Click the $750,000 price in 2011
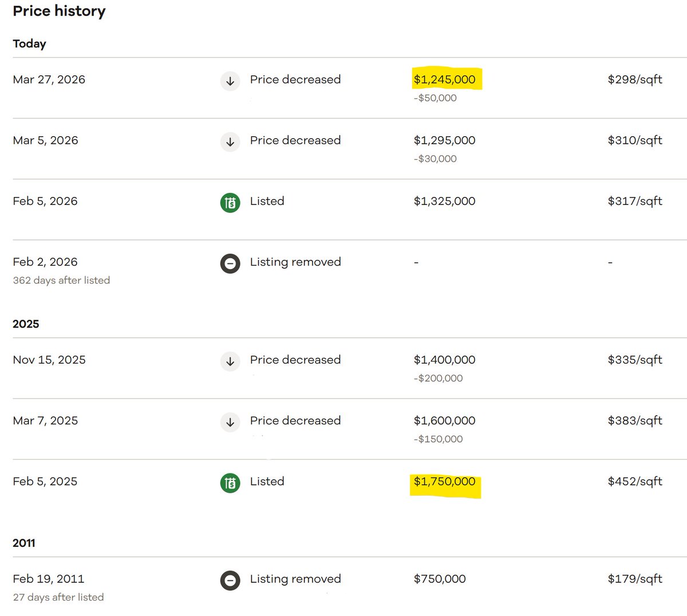This screenshot has height=616, width=687. click(440, 579)
